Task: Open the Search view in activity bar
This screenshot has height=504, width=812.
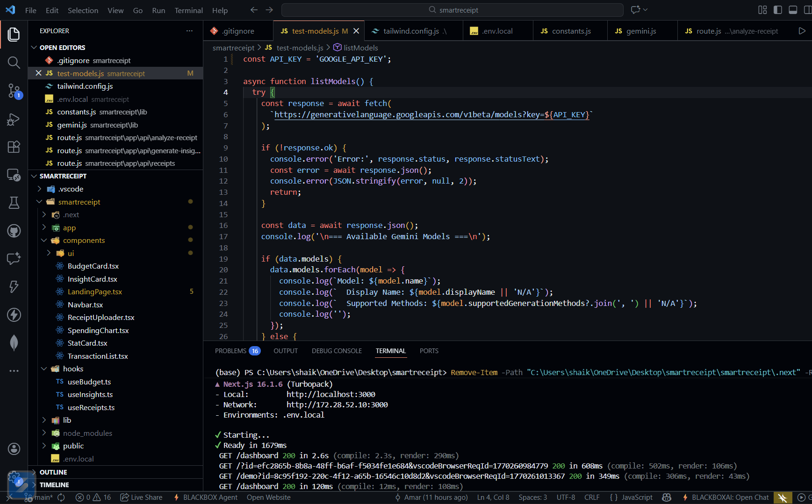Action: pos(14,63)
